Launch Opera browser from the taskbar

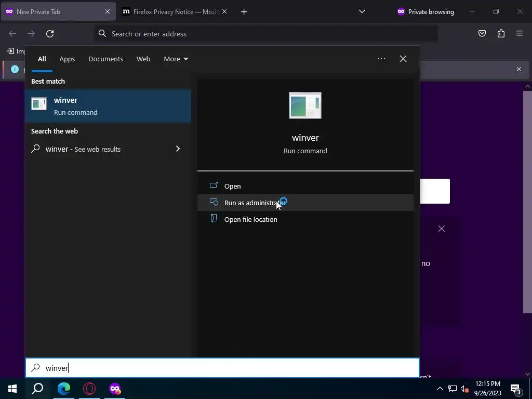(x=89, y=389)
